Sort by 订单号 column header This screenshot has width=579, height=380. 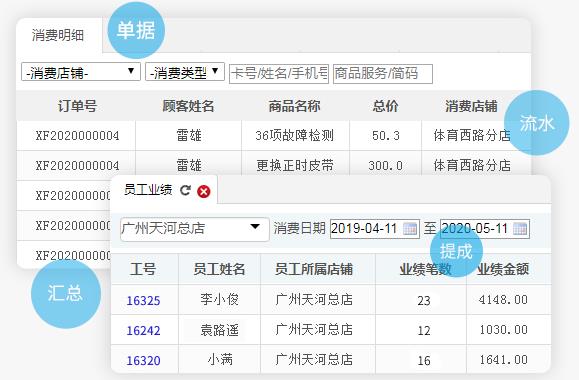[77, 106]
